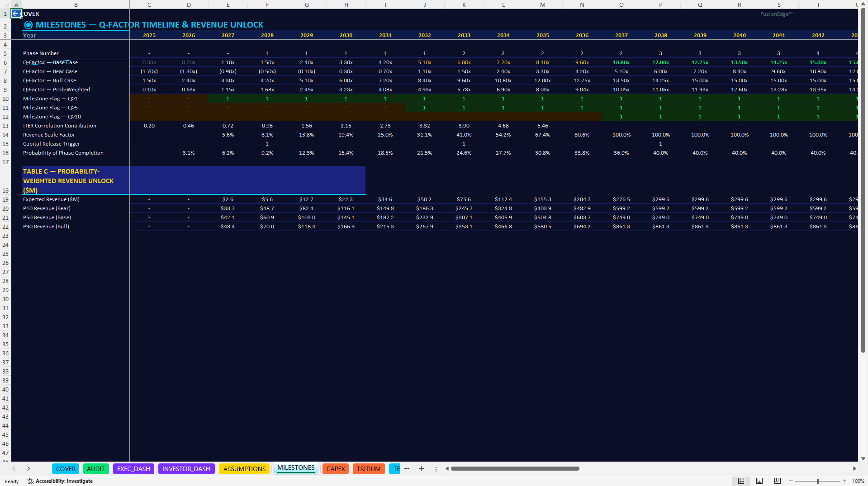Zoom in with the plus button
The image size is (868, 486).
coord(844,481)
